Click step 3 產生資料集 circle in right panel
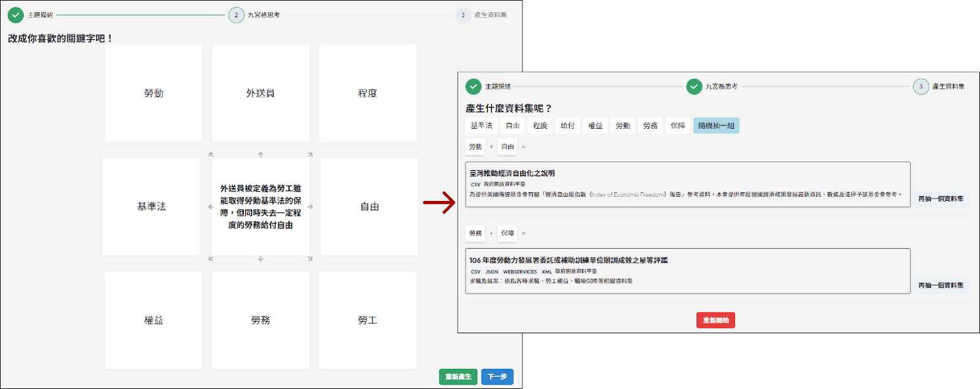980x389 pixels. 921,86
